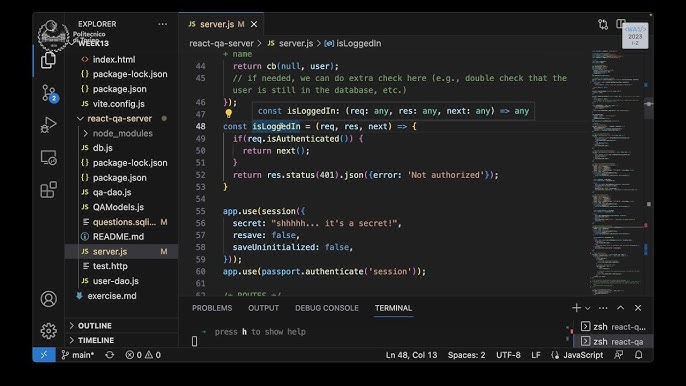Open terminal panel more actions ellipsis
Image resolution: width=686 pixels, height=386 pixels.
(x=603, y=308)
